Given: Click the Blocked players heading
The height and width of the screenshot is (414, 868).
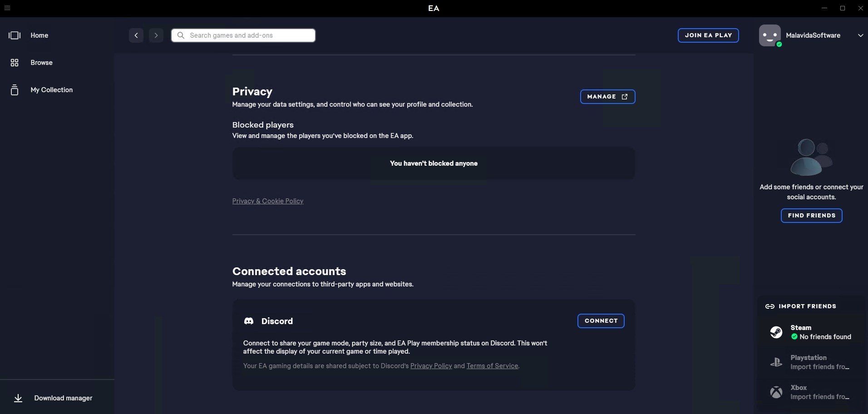Looking at the screenshot, I should [263, 125].
